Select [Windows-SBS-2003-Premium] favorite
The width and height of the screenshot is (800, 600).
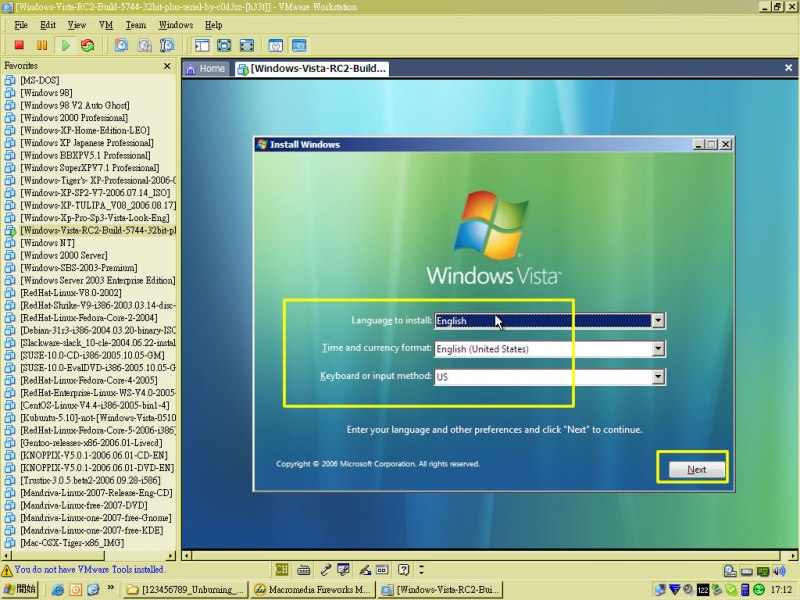point(79,268)
